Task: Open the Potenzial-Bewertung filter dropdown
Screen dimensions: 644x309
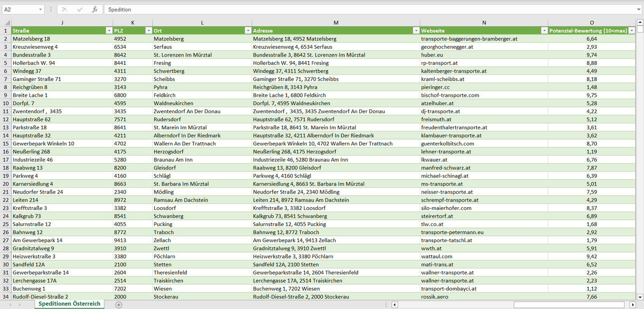Action: pyautogui.click(x=632, y=31)
